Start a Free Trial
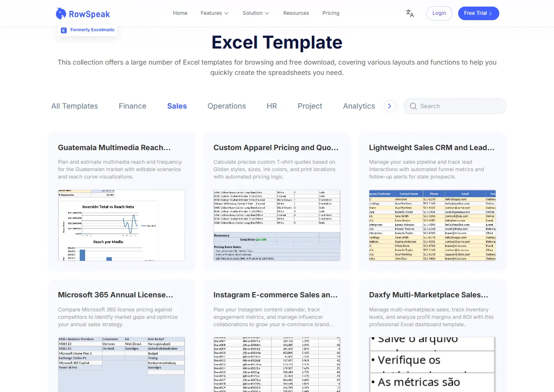 click(x=478, y=13)
